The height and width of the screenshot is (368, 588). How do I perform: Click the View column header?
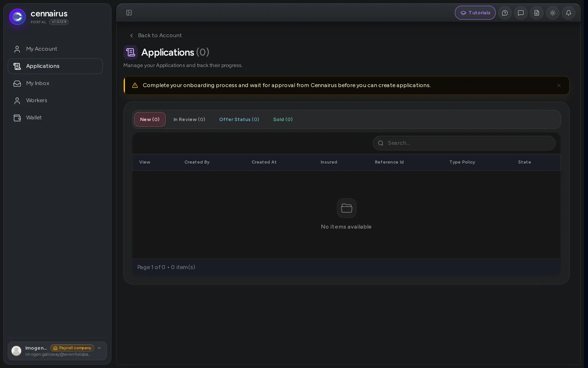pyautogui.click(x=145, y=162)
